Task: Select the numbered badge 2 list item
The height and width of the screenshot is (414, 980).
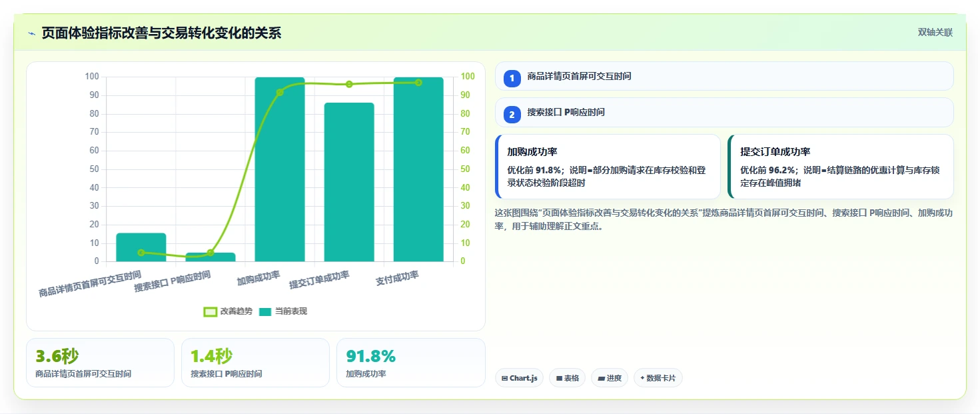Action: pos(512,115)
